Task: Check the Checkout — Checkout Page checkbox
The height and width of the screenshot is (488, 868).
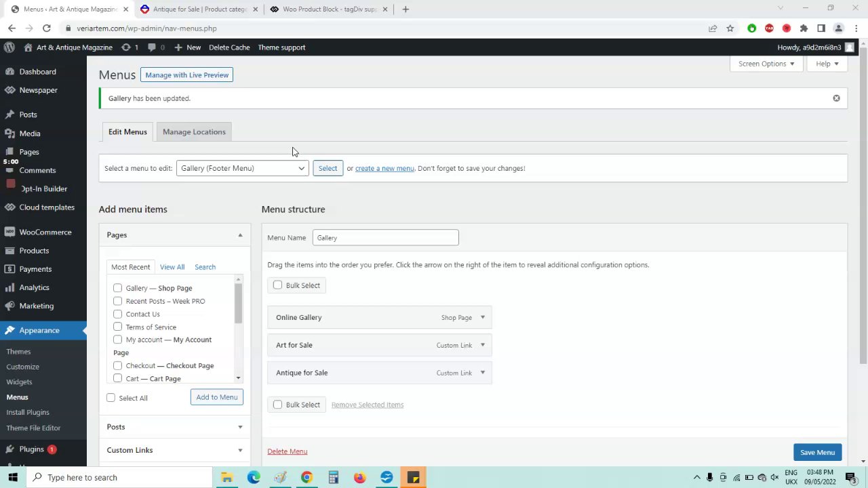Action: [x=118, y=365]
